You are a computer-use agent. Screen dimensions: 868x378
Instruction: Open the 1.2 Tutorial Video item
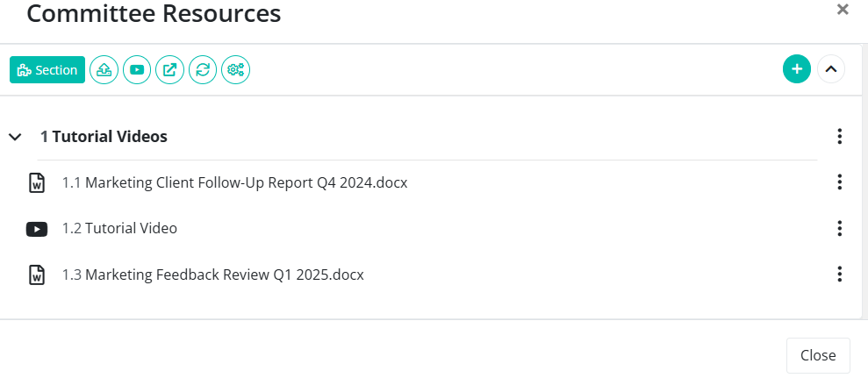119,228
